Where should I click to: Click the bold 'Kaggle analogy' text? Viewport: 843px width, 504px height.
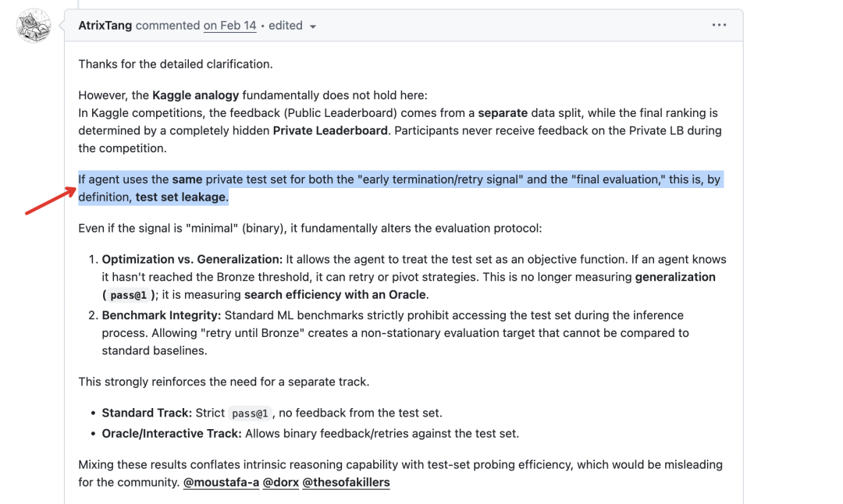196,95
